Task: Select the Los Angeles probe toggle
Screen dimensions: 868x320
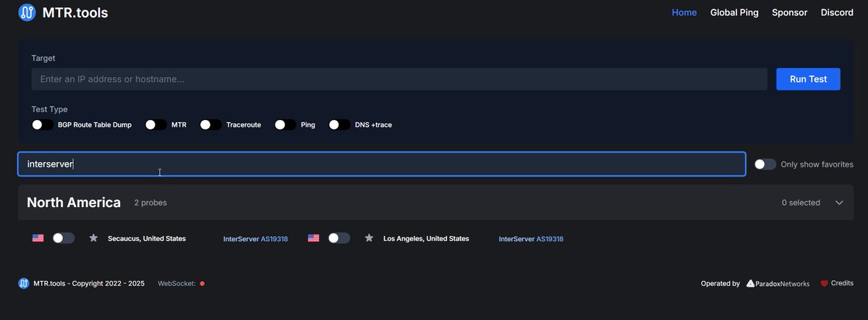Action: coord(339,238)
